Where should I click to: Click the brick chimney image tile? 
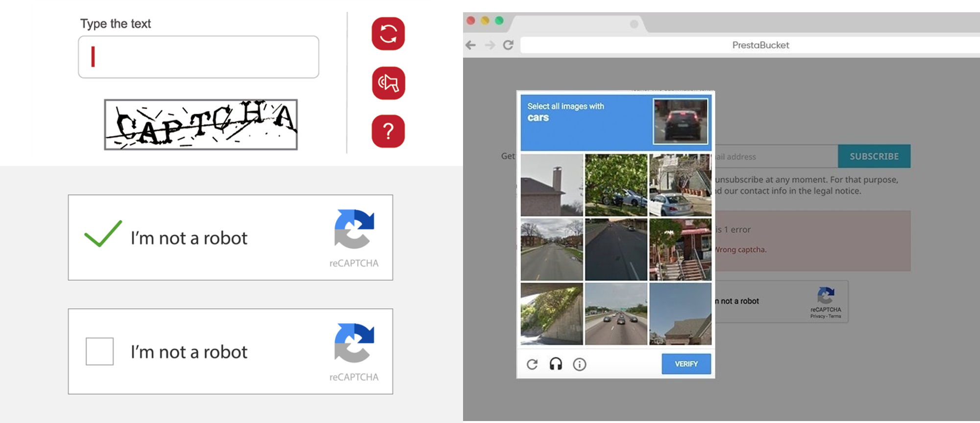552,185
